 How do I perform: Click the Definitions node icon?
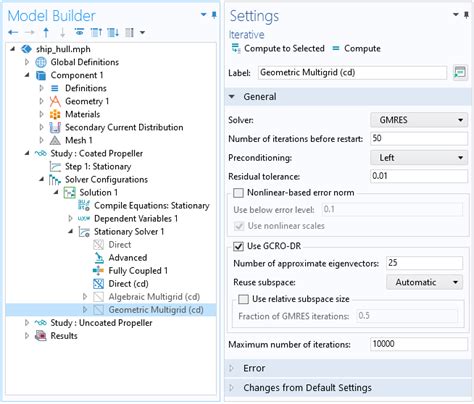(x=55, y=88)
